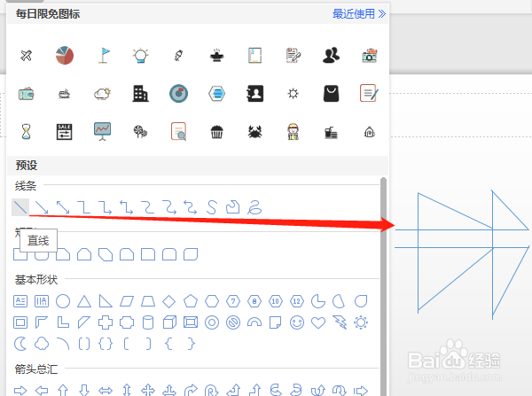Insert the light bulb icon
The height and width of the screenshot is (396, 532).
140,55
